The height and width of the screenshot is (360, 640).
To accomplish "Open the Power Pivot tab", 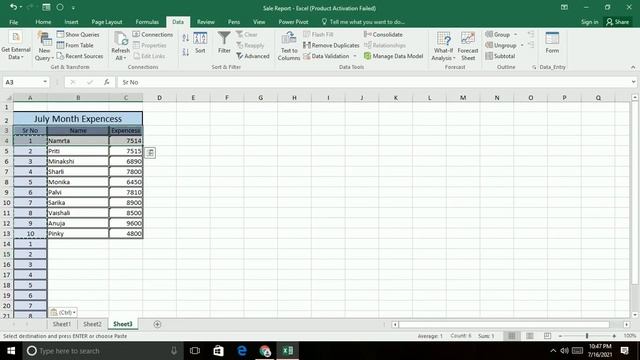I will coord(293,22).
